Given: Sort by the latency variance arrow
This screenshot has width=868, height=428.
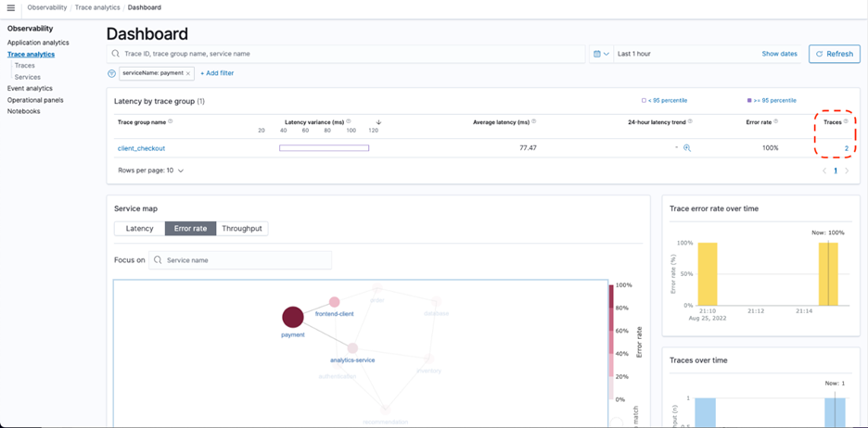Looking at the screenshot, I should (378, 121).
